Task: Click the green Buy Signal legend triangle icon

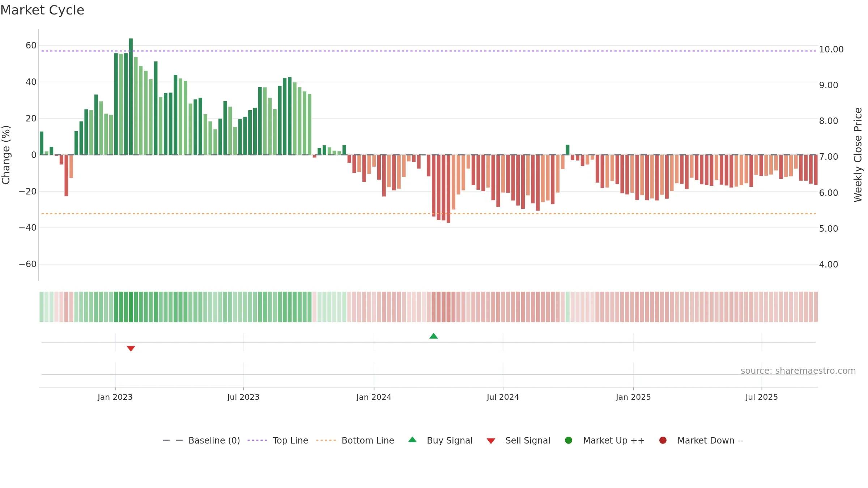Action: (x=412, y=440)
